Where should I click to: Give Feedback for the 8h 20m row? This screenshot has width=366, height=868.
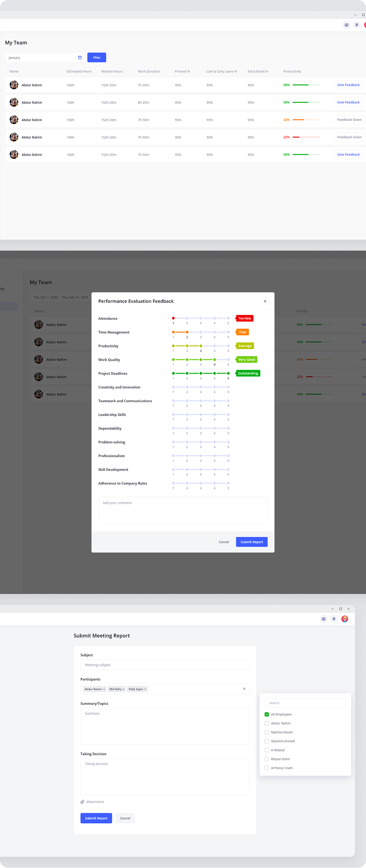[348, 102]
